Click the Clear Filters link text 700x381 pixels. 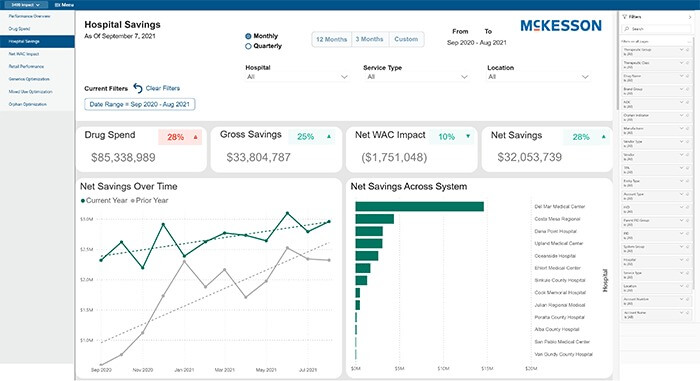coord(163,88)
